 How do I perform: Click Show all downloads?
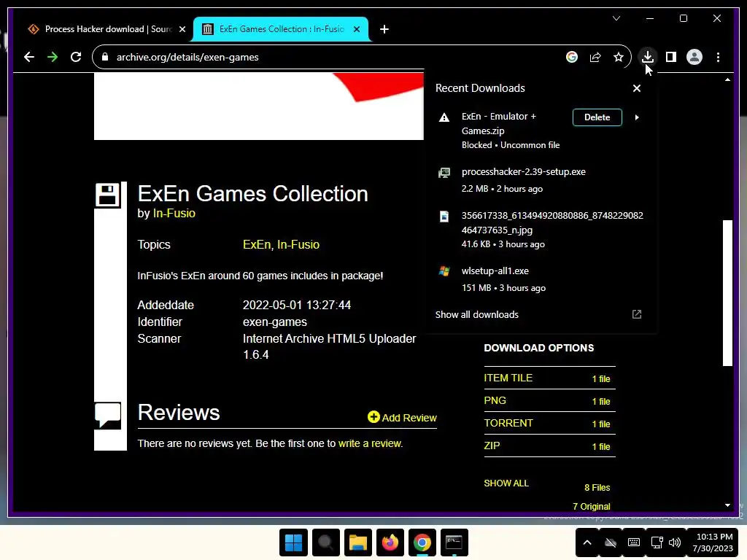pos(477,315)
